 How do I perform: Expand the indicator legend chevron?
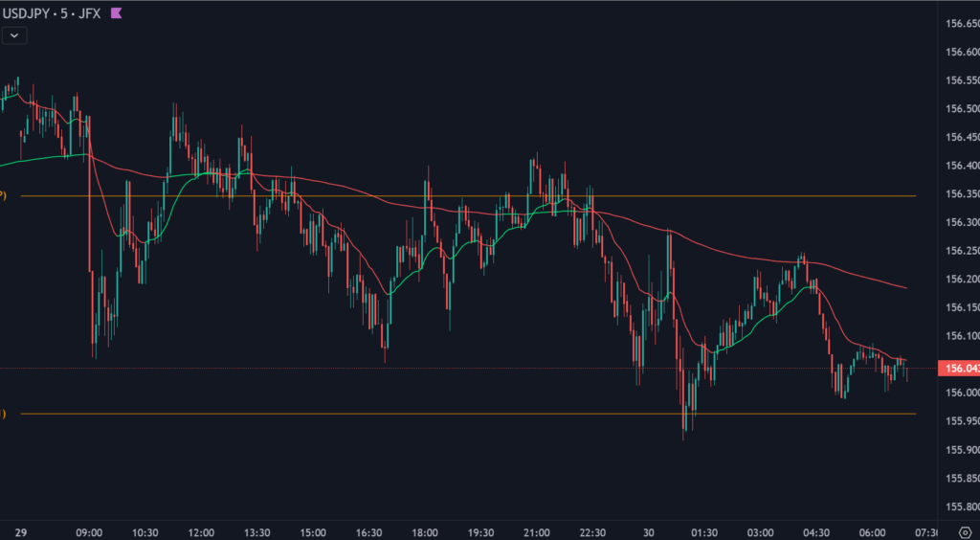coord(15,35)
